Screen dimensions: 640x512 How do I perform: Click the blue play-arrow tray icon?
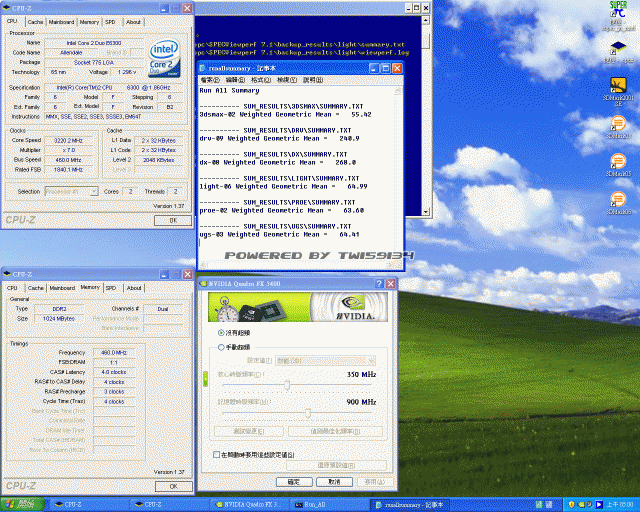click(x=599, y=505)
